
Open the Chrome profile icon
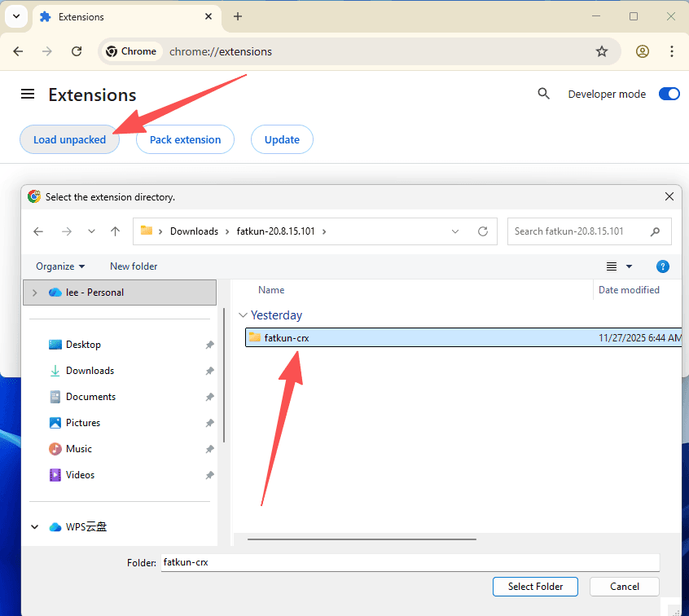(x=643, y=51)
